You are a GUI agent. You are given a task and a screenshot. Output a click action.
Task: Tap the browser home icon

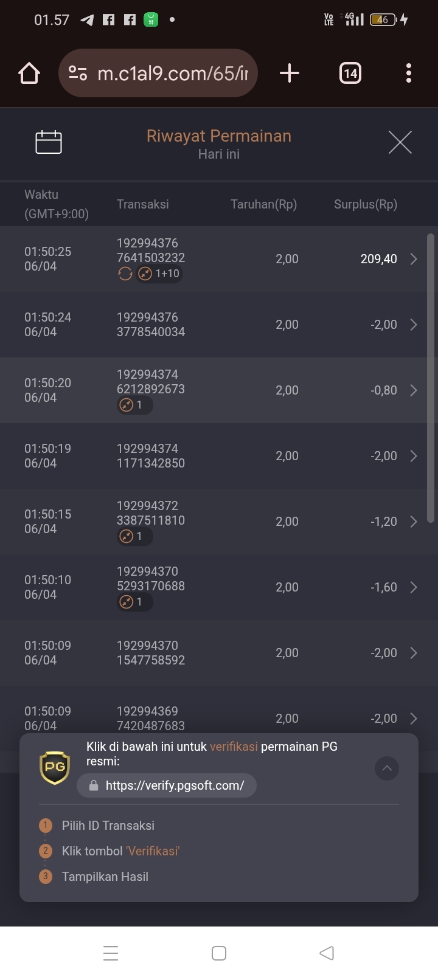pos(29,74)
